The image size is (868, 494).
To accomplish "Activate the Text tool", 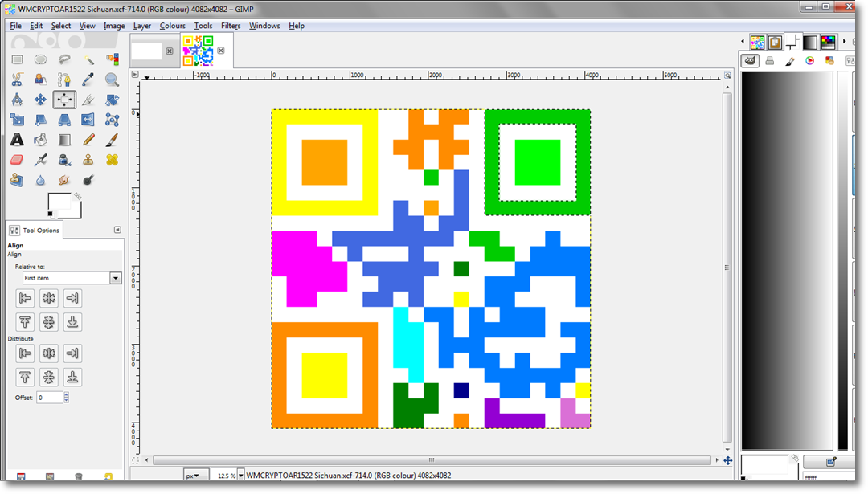I will (17, 140).
